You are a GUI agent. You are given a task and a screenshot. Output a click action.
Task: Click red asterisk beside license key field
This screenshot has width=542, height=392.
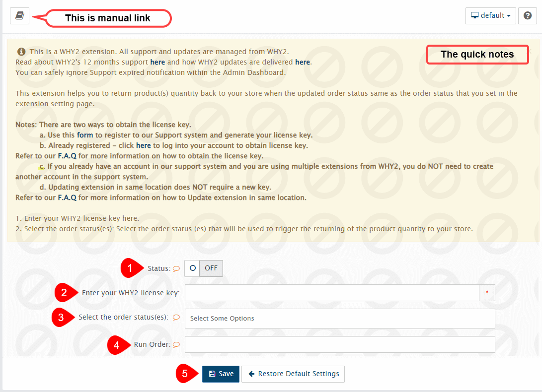[487, 293]
